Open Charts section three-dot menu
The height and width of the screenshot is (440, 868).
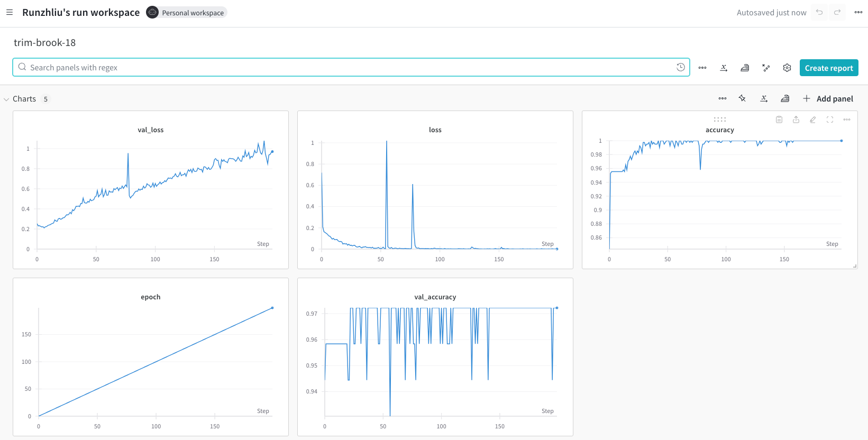723,98
